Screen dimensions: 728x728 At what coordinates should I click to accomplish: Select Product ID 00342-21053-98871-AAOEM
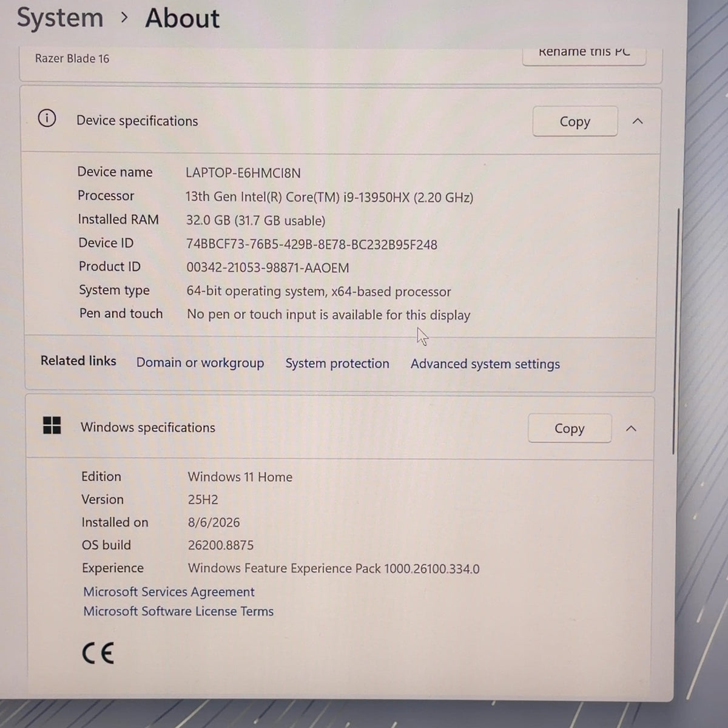(x=268, y=268)
